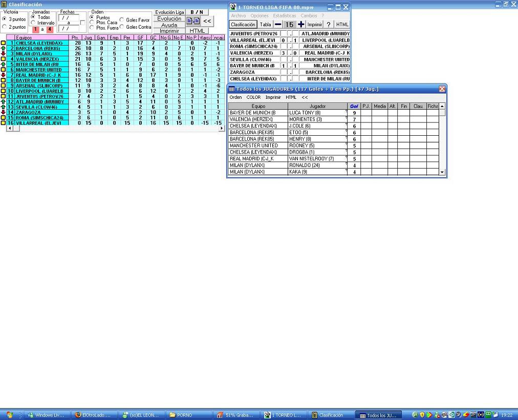Click the yellow shield tray icon
Image resolution: width=518 pixels, height=420 pixels.
422,415
